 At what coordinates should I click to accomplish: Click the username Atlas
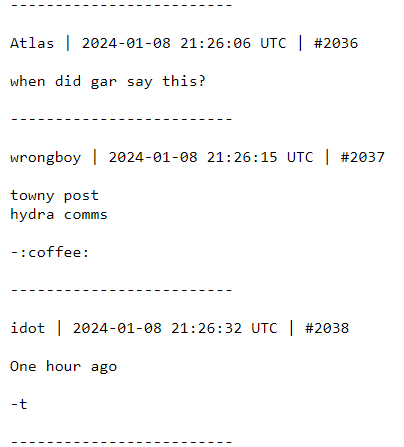click(x=32, y=43)
